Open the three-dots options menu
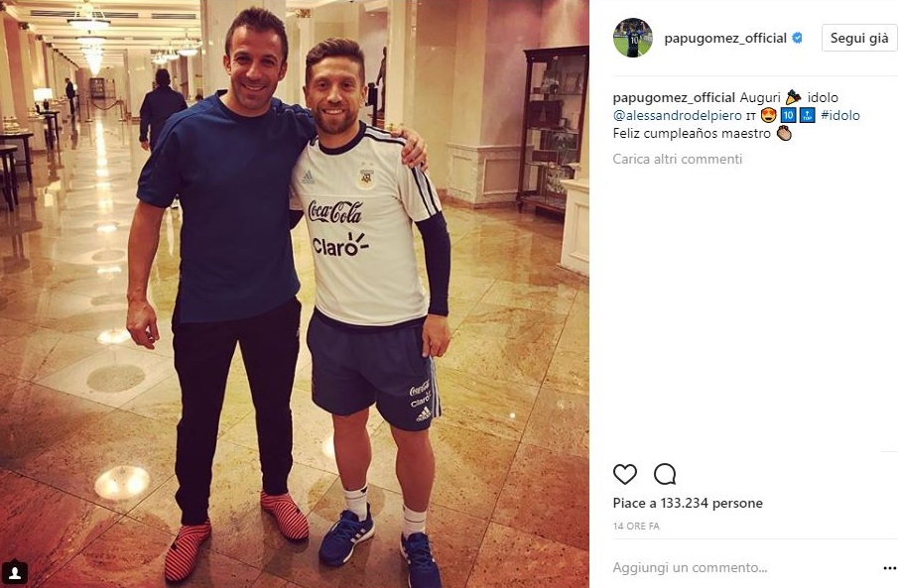The image size is (898, 588). tap(889, 568)
